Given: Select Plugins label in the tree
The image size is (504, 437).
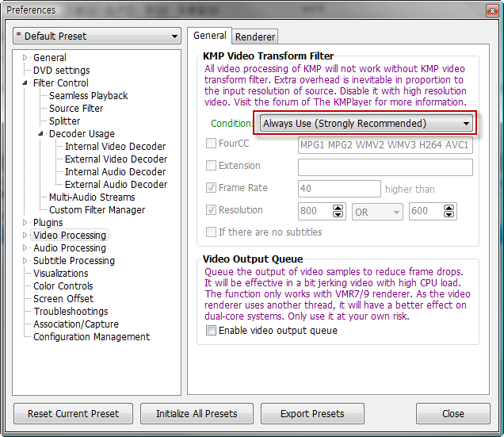Looking at the screenshot, I should pyautogui.click(x=48, y=222).
